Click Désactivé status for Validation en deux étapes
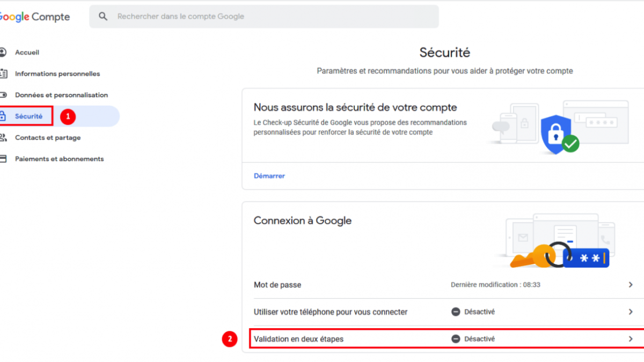644x362 pixels. pos(479,339)
